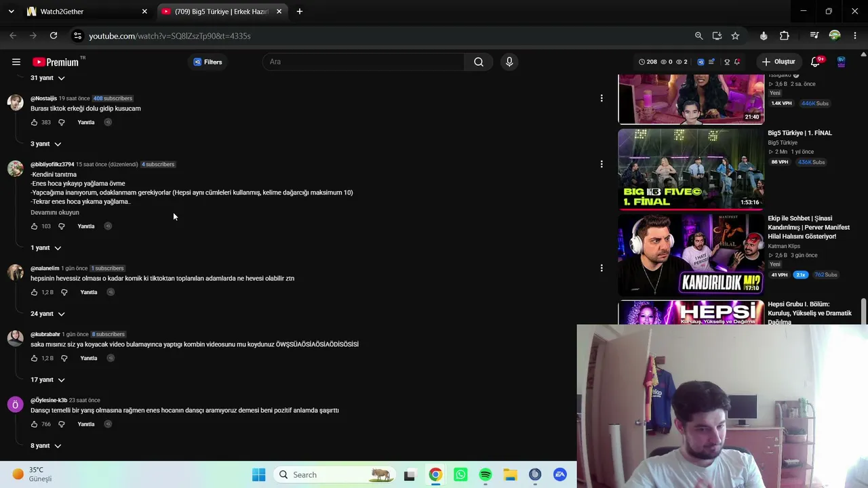The height and width of the screenshot is (488, 868).
Task: Expand the 3 yanıt replies
Action: click(46, 144)
